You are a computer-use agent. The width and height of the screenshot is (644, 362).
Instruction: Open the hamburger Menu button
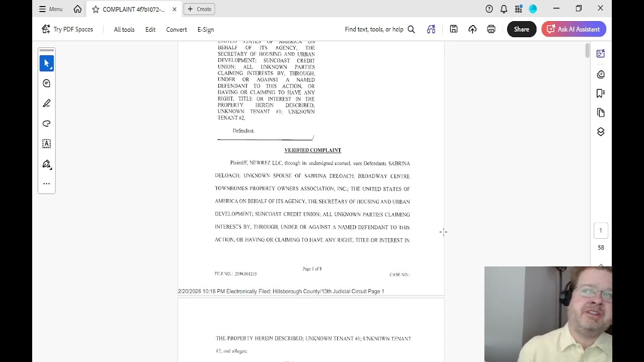(51, 9)
